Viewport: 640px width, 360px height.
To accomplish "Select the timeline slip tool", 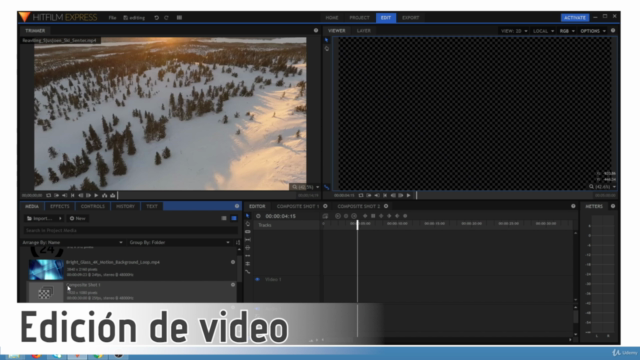I will [248, 240].
